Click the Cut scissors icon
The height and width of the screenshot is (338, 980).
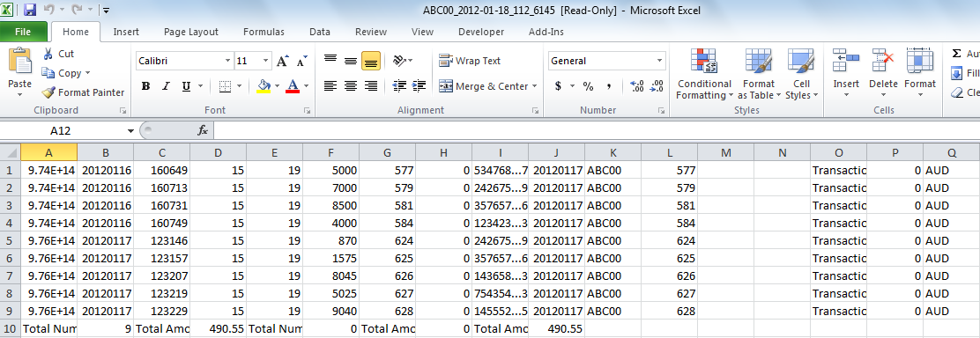(48, 54)
